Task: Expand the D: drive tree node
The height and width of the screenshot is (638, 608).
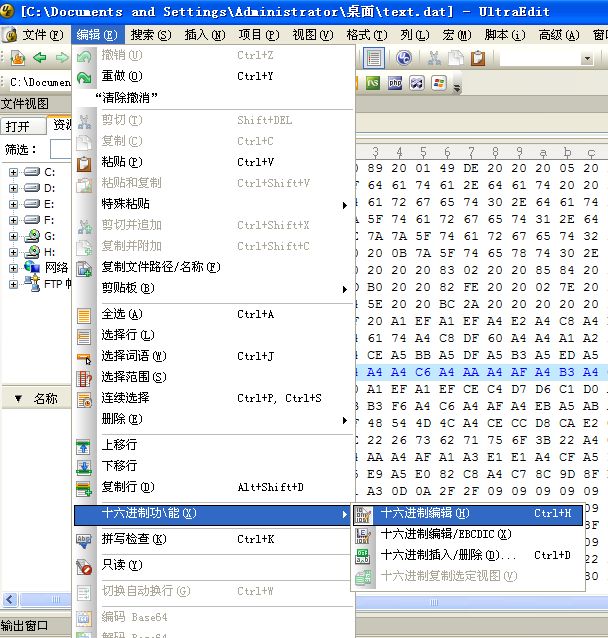Action: (13, 188)
